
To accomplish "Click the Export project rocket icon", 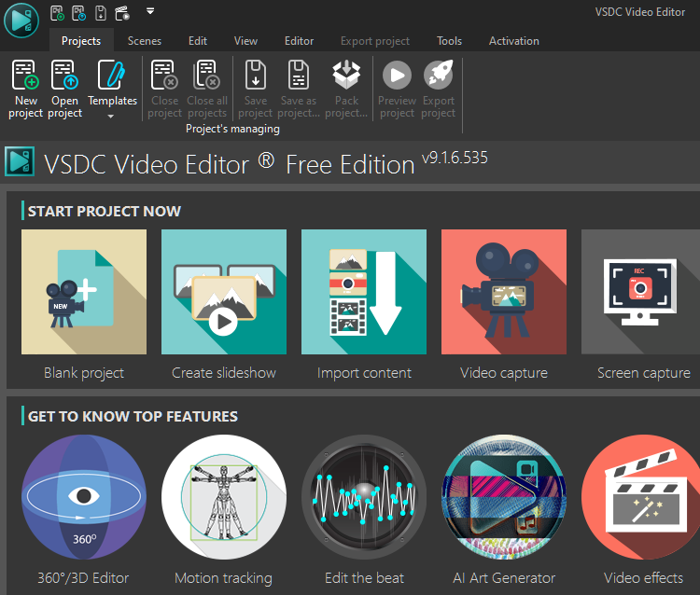I will click(438, 75).
